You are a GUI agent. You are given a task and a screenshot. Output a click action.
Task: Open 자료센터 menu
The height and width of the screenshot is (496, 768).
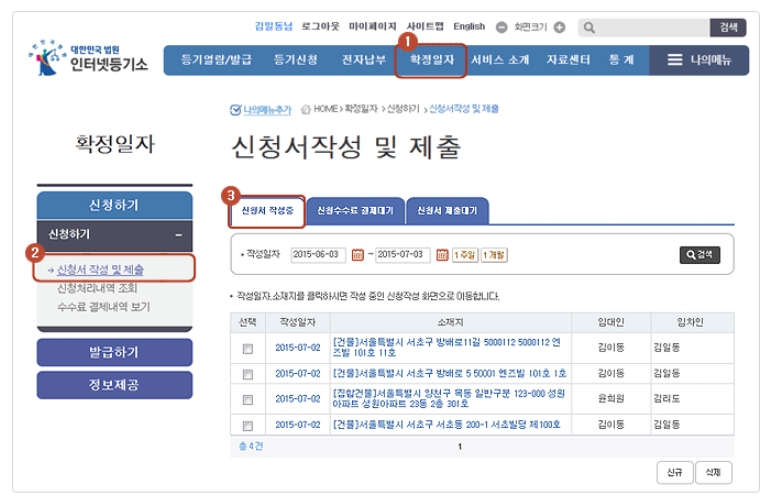pyautogui.click(x=568, y=60)
